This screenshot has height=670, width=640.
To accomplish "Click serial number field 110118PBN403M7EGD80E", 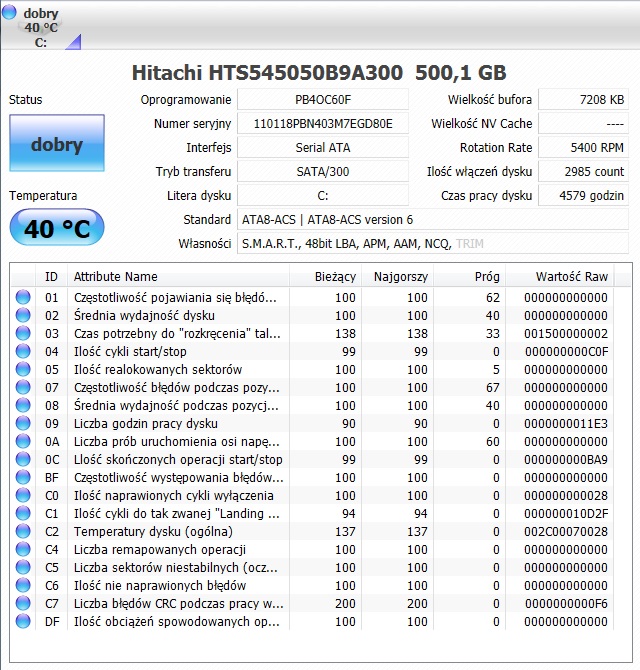I will (323, 123).
